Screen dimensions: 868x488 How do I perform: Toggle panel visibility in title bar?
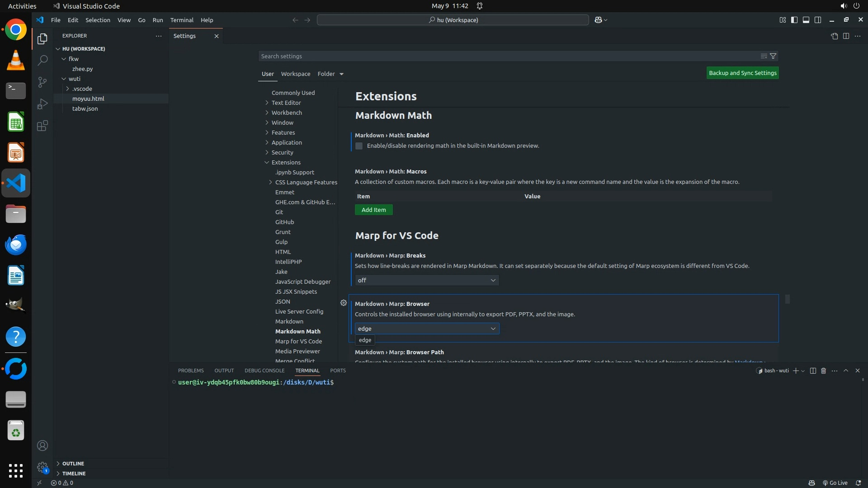[x=806, y=20]
